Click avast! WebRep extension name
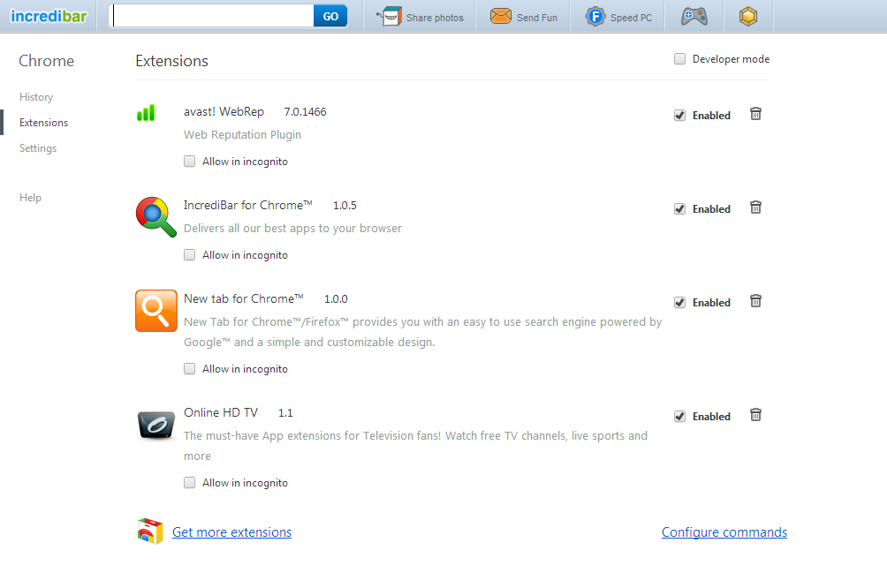 (224, 112)
